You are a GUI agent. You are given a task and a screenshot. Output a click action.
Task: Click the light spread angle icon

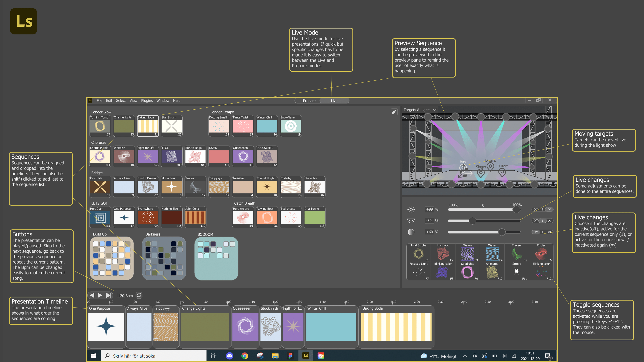click(x=411, y=221)
